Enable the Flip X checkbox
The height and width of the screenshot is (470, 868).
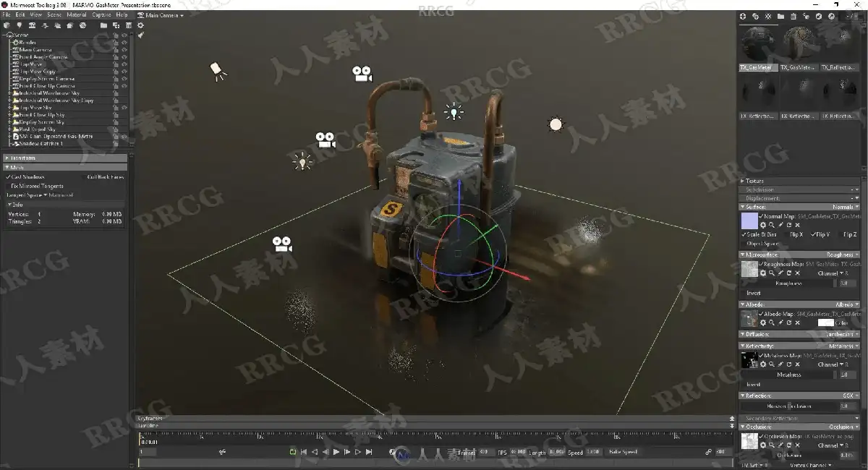(x=787, y=234)
